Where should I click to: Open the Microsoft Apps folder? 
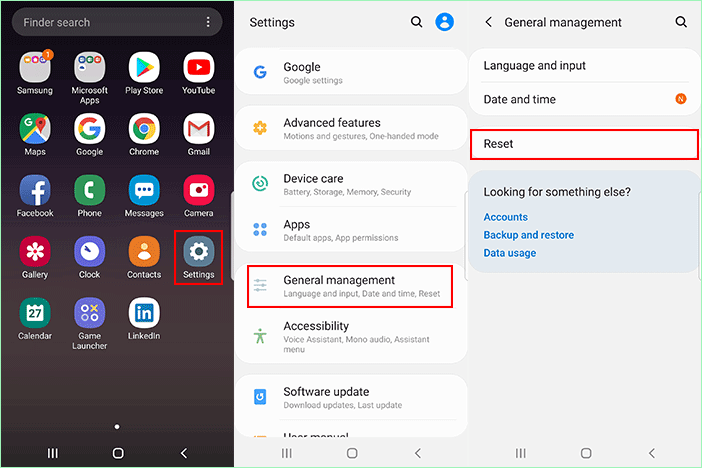[x=90, y=68]
